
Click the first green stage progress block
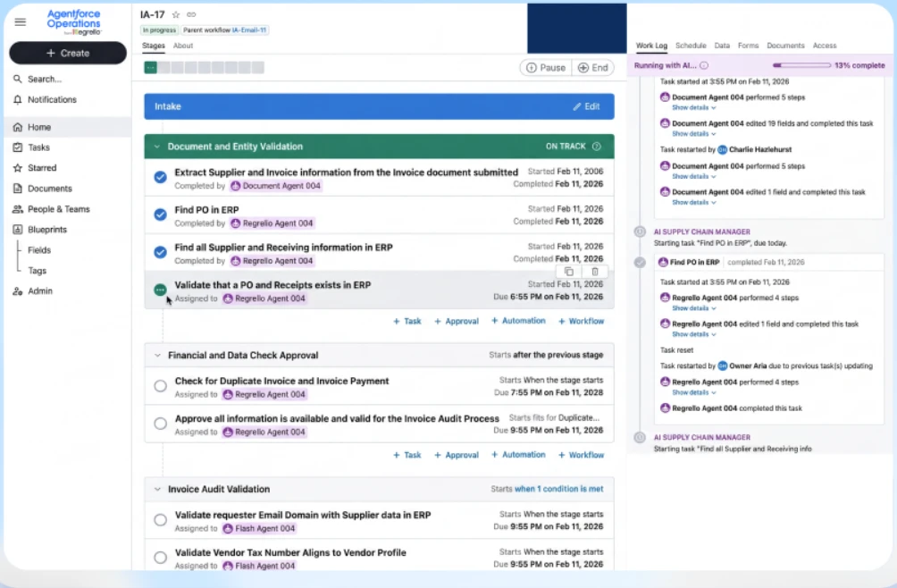(150, 68)
